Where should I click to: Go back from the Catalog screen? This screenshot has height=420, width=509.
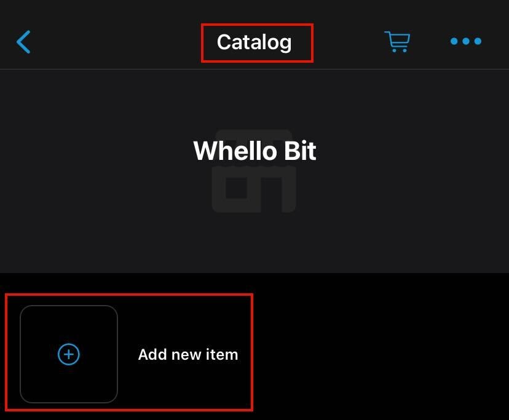(23, 42)
